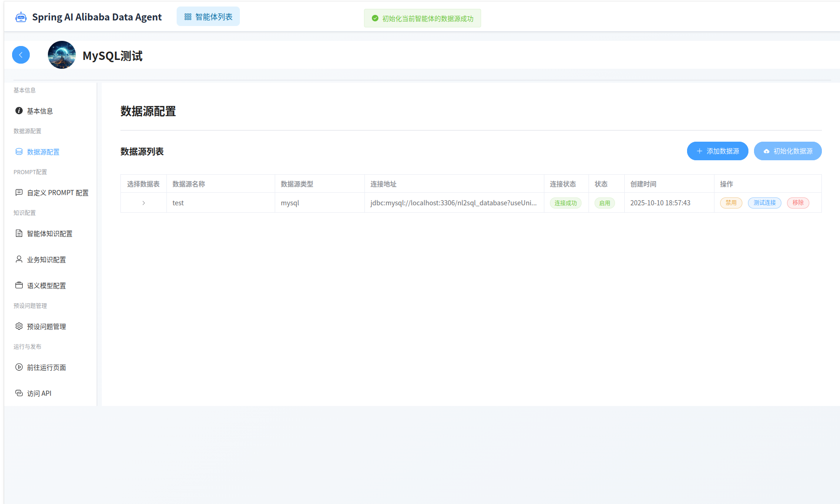Click the 初始化数据源 button
The height and width of the screenshot is (504, 840).
787,151
